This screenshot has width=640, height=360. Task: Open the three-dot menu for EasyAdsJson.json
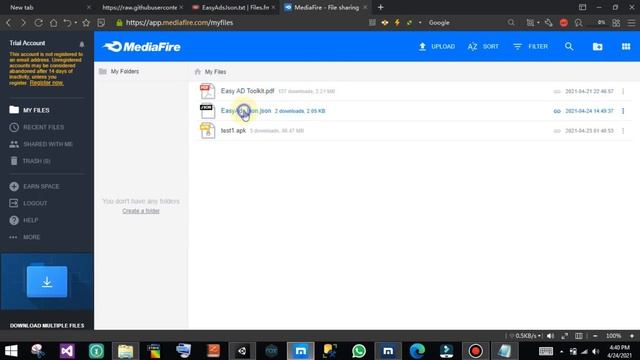click(x=623, y=111)
